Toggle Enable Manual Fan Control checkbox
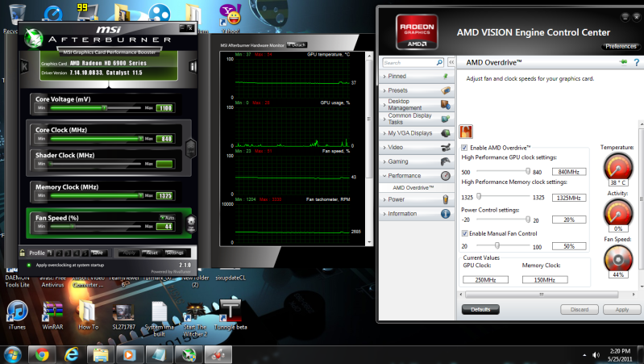The image size is (644, 364). click(x=464, y=233)
